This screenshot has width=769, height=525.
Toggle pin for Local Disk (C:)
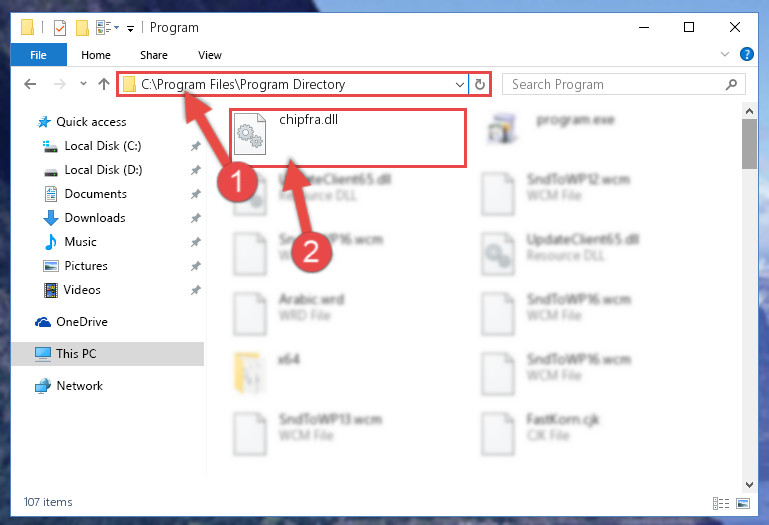[196, 146]
